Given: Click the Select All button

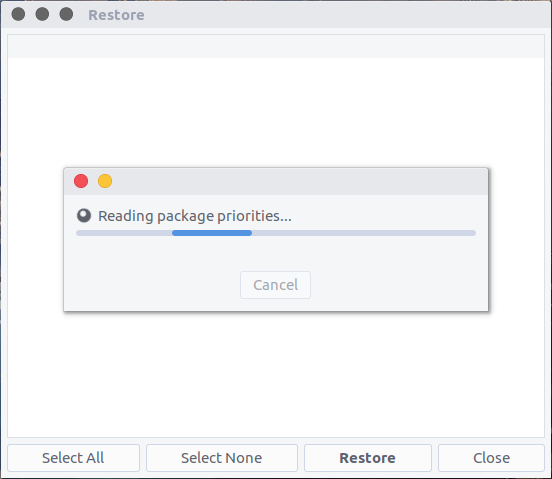Looking at the screenshot, I should [x=73, y=458].
